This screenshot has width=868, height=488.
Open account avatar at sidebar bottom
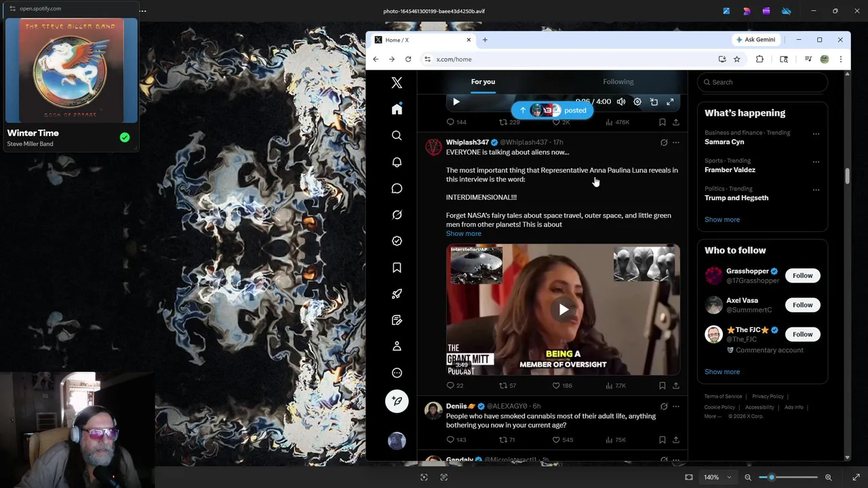(397, 441)
